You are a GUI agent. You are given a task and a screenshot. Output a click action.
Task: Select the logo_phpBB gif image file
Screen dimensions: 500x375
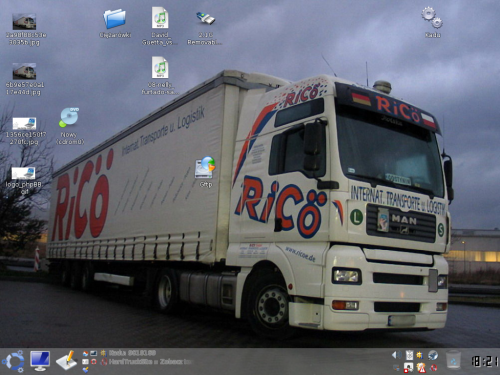[x=24, y=180]
